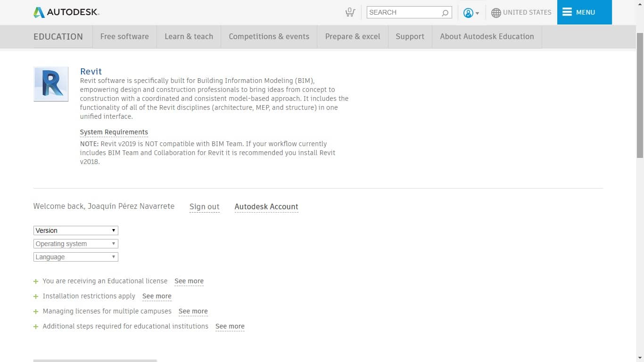
Task: Click the scrollbar up arrow
Action: [x=640, y=4]
